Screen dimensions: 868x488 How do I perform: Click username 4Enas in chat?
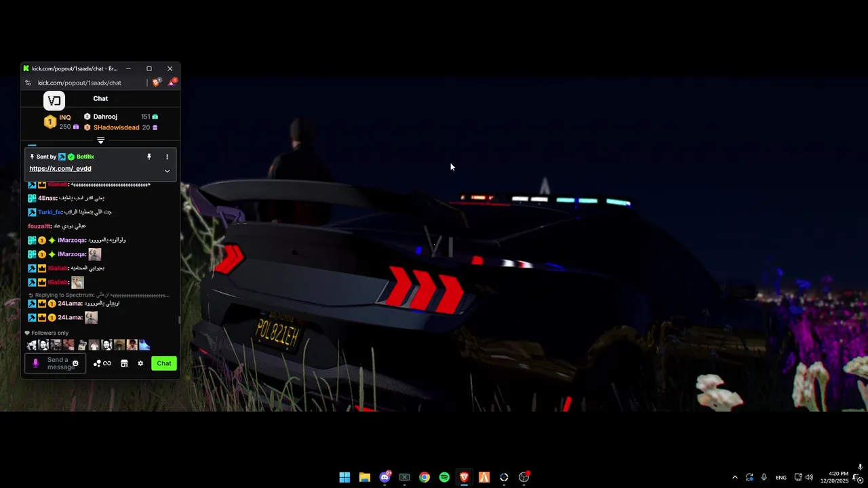[47, 198]
